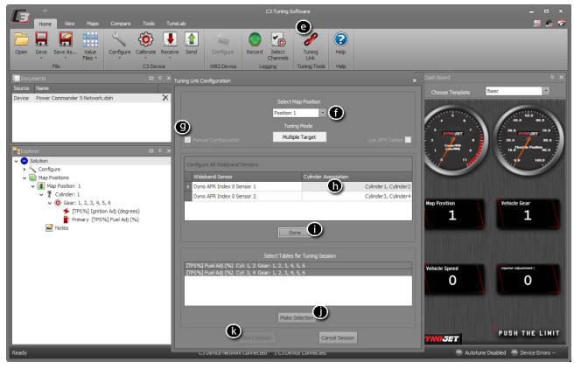Click the Make Selection button
The image size is (588, 369).
pos(297,317)
